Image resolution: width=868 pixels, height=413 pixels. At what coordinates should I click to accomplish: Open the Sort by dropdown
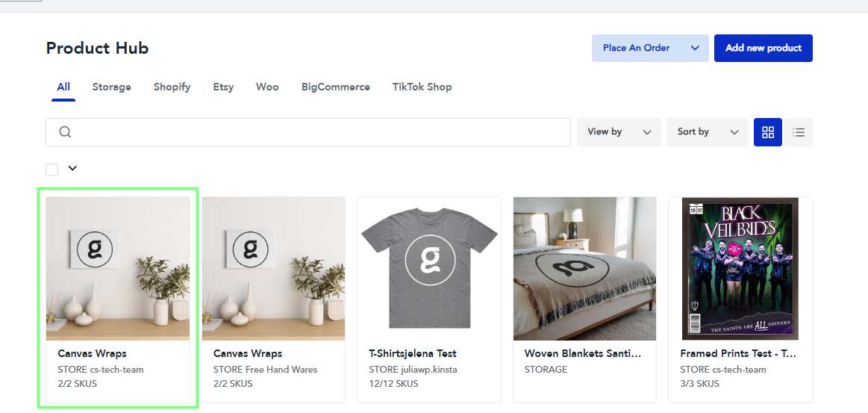point(707,132)
